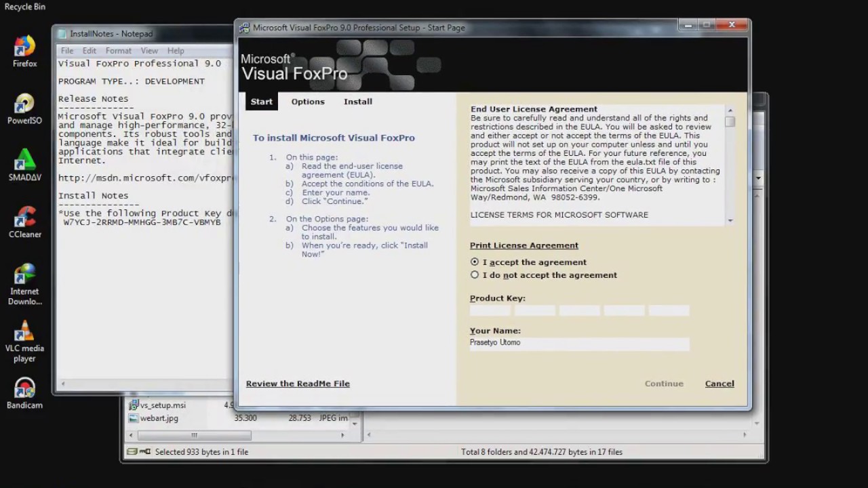Click the Selected 933 bytes status text

coord(202,452)
